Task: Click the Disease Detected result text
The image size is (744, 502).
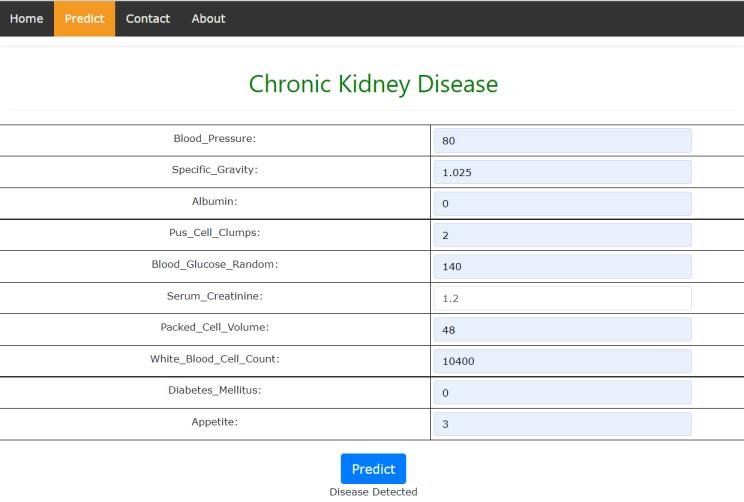Action: tap(373, 492)
